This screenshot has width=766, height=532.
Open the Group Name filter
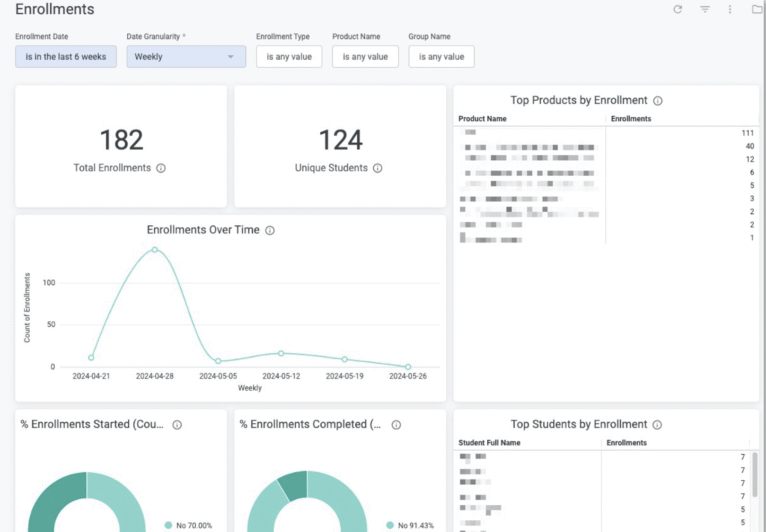tap(441, 57)
